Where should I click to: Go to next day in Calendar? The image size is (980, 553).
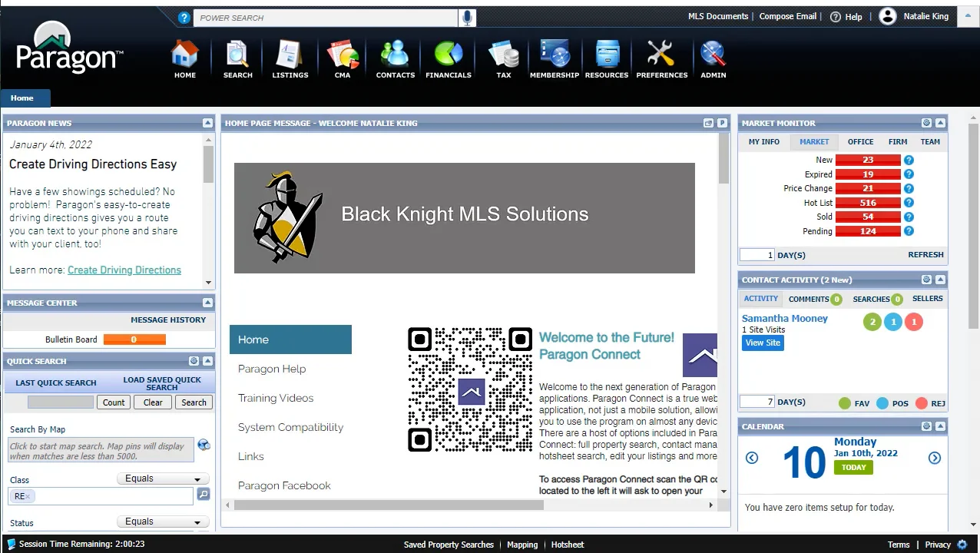coord(935,458)
